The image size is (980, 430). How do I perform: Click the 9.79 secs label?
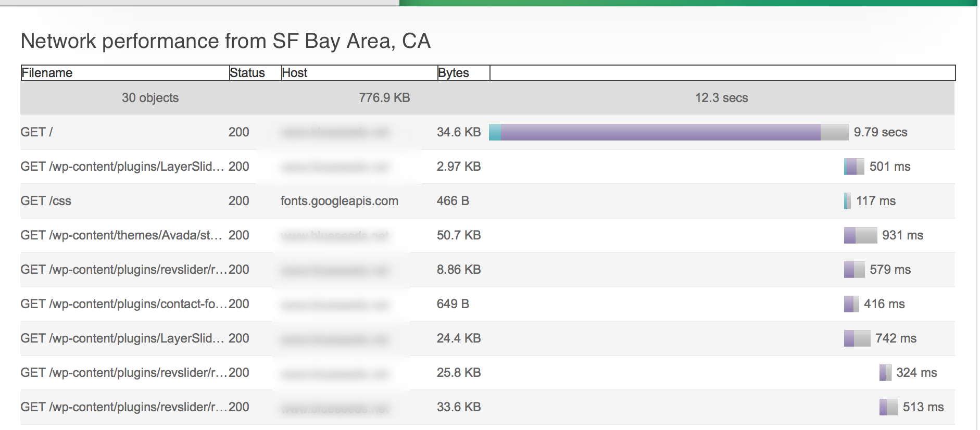coord(881,132)
